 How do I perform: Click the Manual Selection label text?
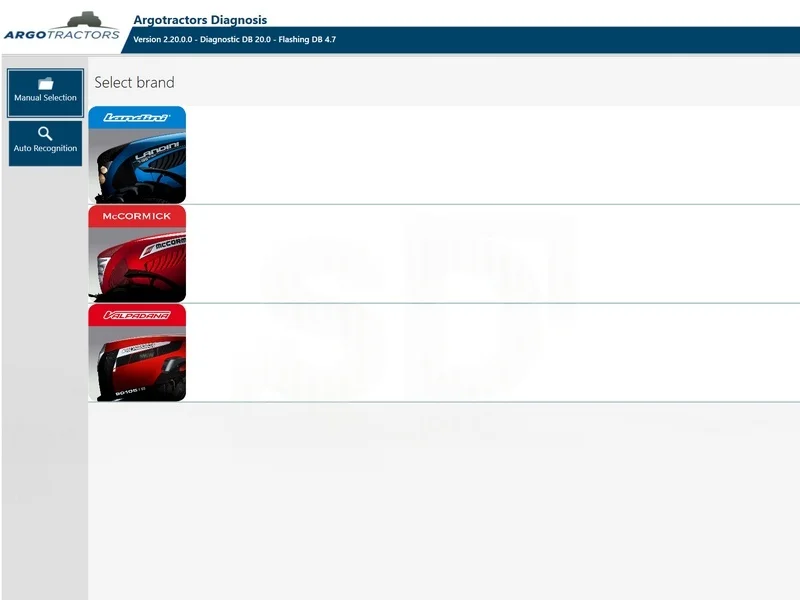(44, 97)
